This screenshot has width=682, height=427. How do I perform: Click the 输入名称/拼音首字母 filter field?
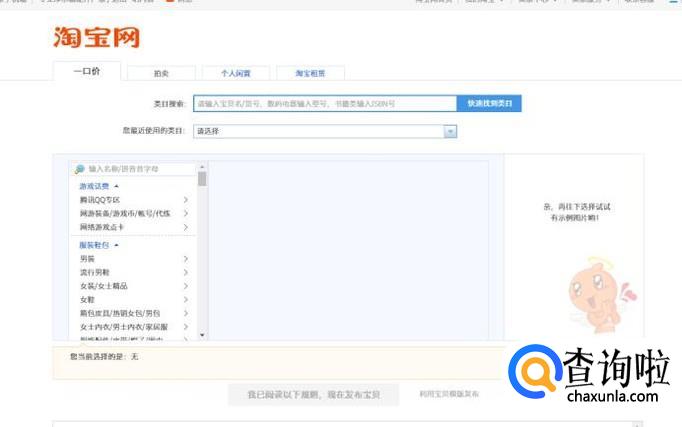[134, 169]
